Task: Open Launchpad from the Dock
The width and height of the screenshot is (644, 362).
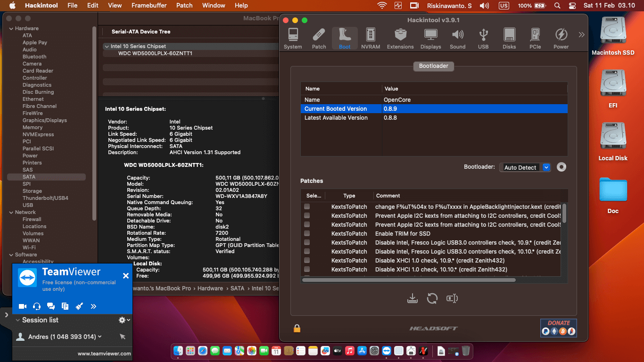Action: 190,351
